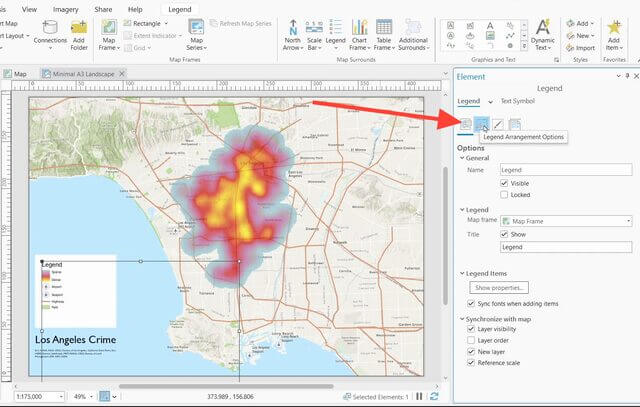Screen dimensions: 640x407
Task: Click the Show properties button
Action: 499,288
